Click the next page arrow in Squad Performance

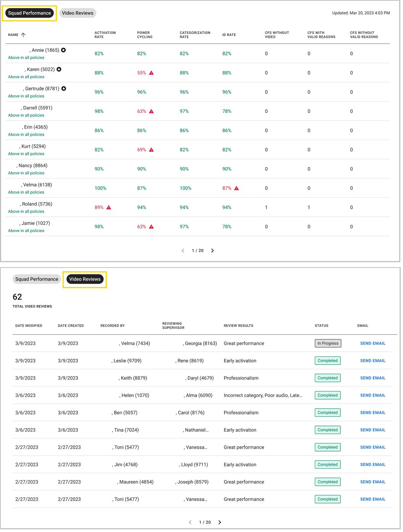213,251
